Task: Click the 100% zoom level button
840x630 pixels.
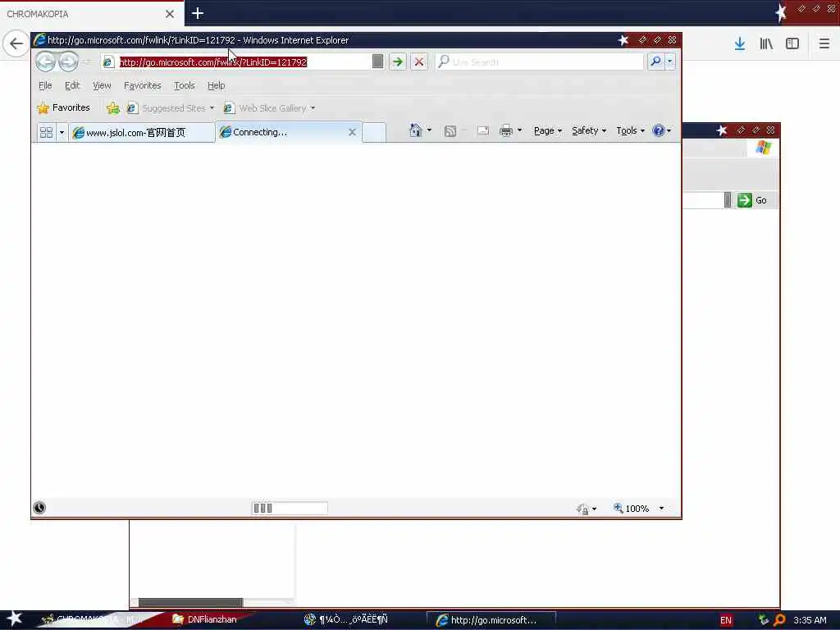Action: click(x=631, y=509)
